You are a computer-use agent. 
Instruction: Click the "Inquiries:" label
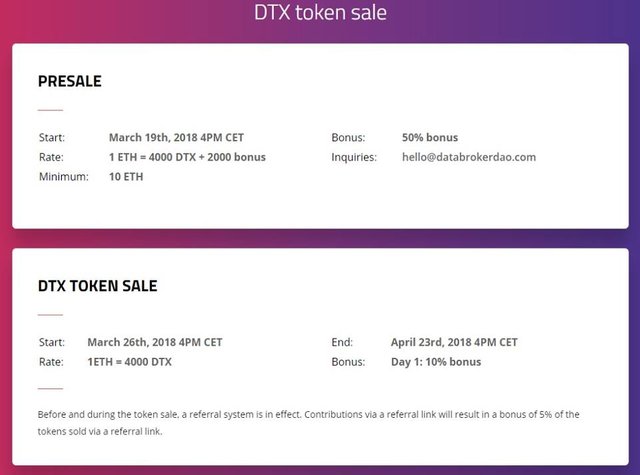(355, 157)
